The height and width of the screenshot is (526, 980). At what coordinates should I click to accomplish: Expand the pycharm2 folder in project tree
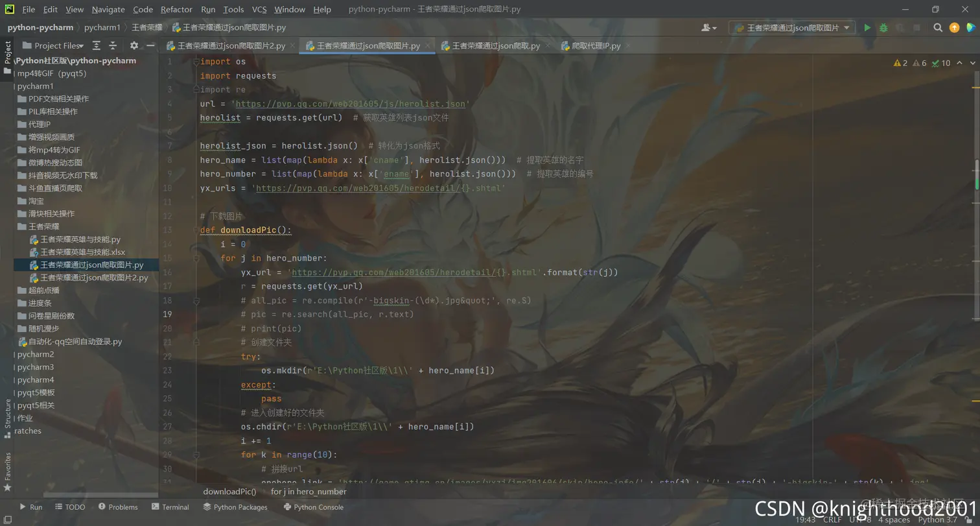[x=35, y=354]
